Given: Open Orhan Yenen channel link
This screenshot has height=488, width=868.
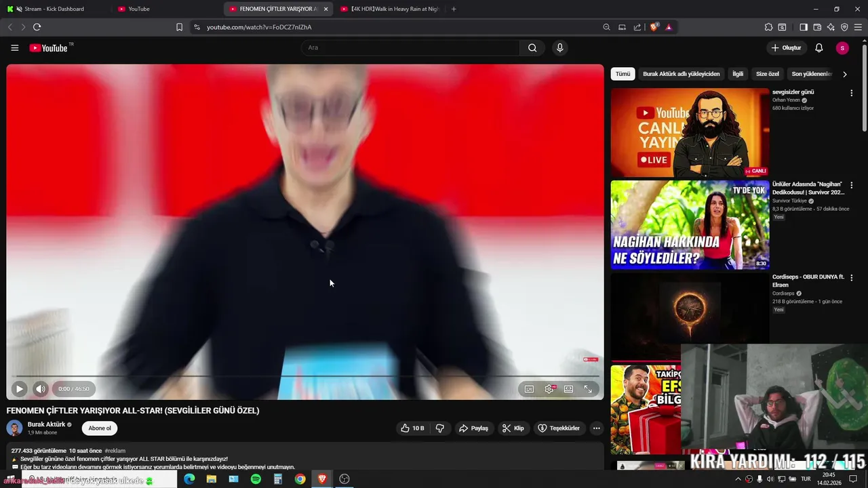Looking at the screenshot, I should tap(787, 100).
